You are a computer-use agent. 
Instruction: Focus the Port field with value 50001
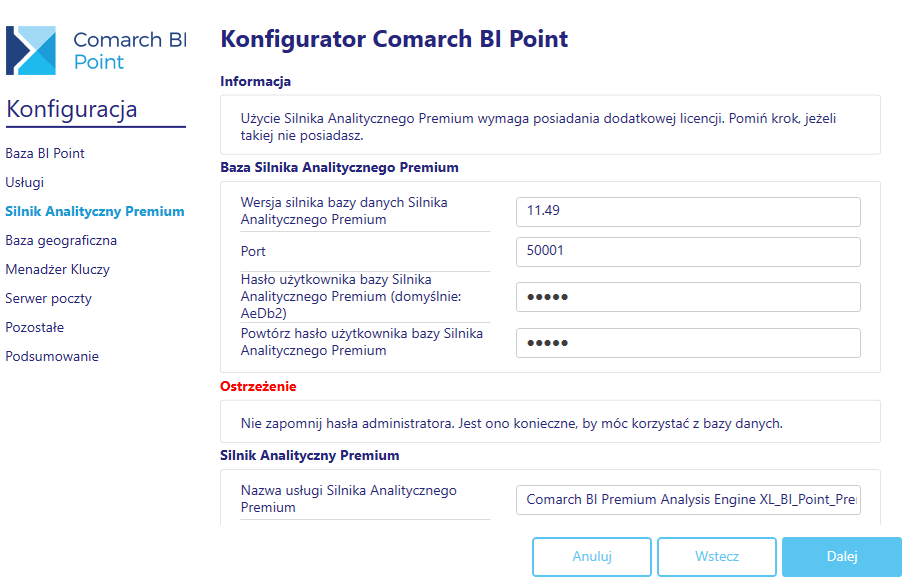tap(688, 252)
